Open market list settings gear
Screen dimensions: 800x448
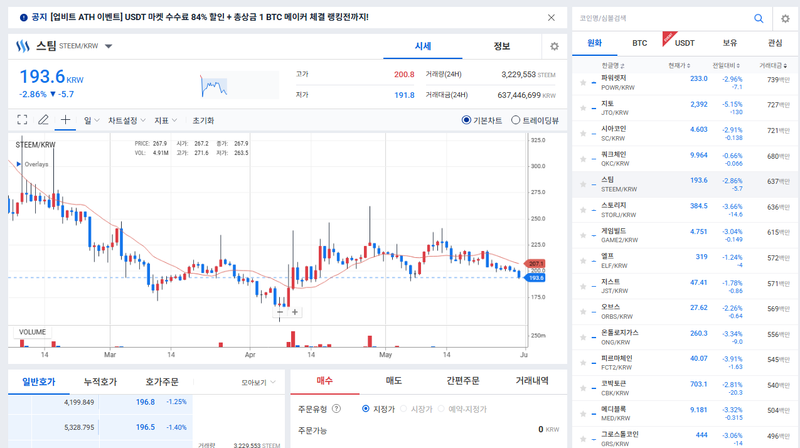point(785,18)
